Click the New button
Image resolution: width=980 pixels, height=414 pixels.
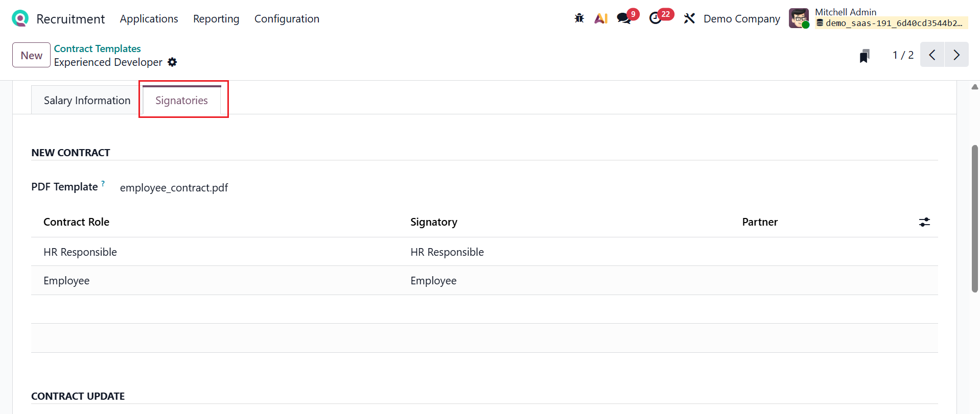point(31,55)
